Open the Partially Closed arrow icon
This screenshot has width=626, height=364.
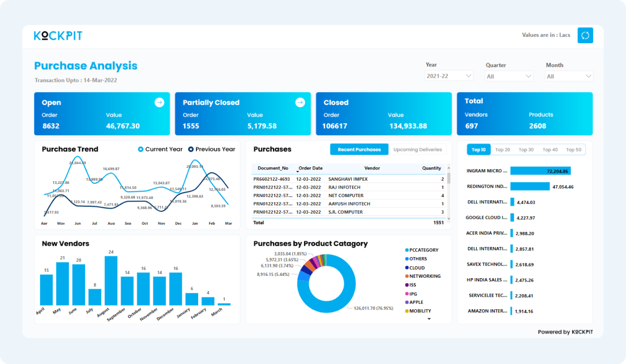pyautogui.click(x=300, y=103)
